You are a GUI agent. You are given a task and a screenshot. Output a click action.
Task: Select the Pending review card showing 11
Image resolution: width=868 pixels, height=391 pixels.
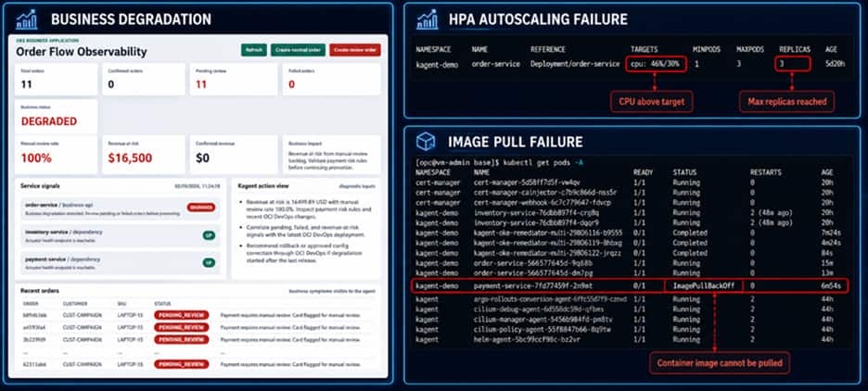click(233, 79)
